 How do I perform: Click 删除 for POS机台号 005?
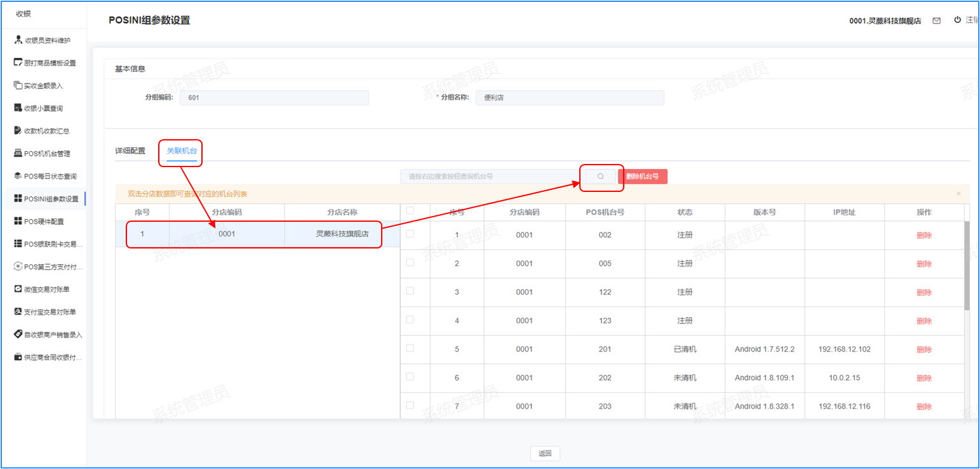tap(924, 264)
